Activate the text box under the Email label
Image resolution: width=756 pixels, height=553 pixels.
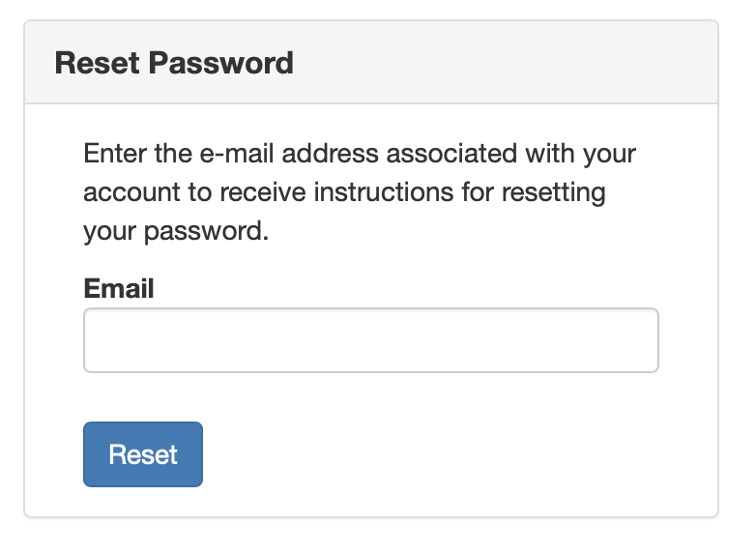pos(370,340)
